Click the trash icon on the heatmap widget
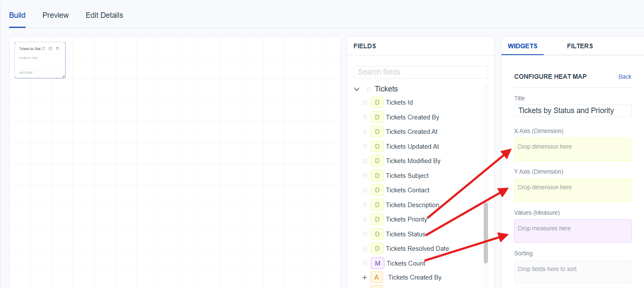The height and width of the screenshot is (288, 644). [58, 49]
